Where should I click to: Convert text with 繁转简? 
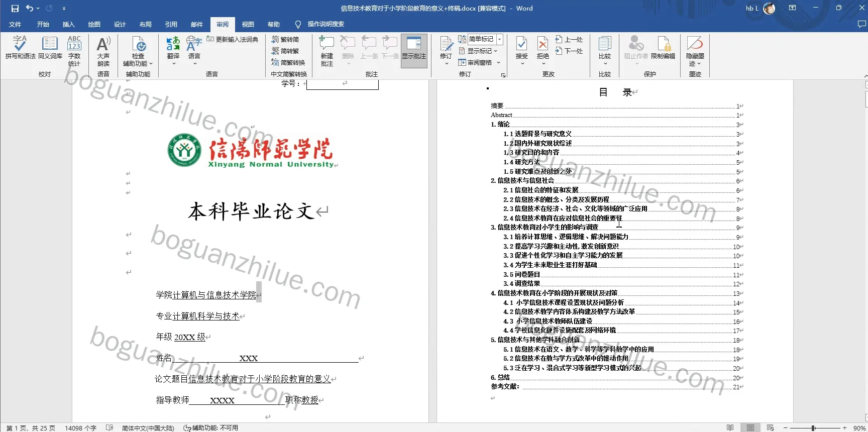[x=285, y=39]
